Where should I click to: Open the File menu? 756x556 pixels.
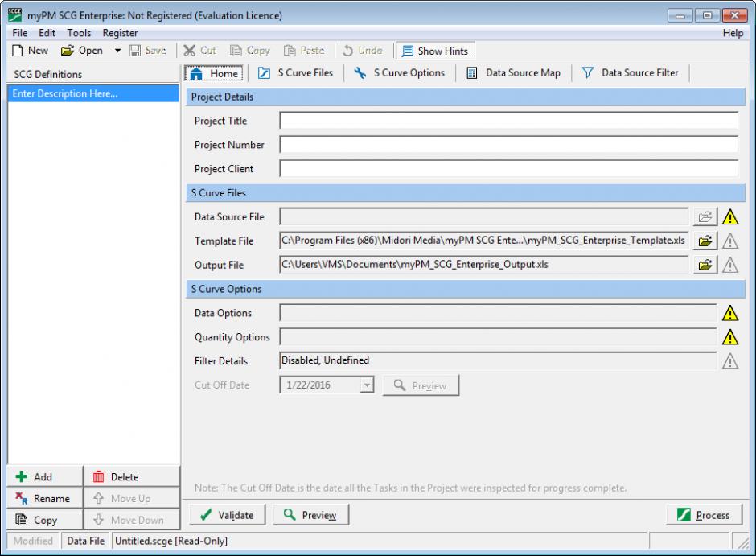pos(20,33)
